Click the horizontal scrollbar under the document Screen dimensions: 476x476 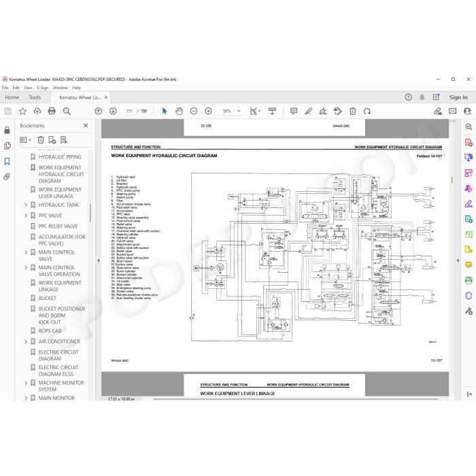(x=295, y=399)
